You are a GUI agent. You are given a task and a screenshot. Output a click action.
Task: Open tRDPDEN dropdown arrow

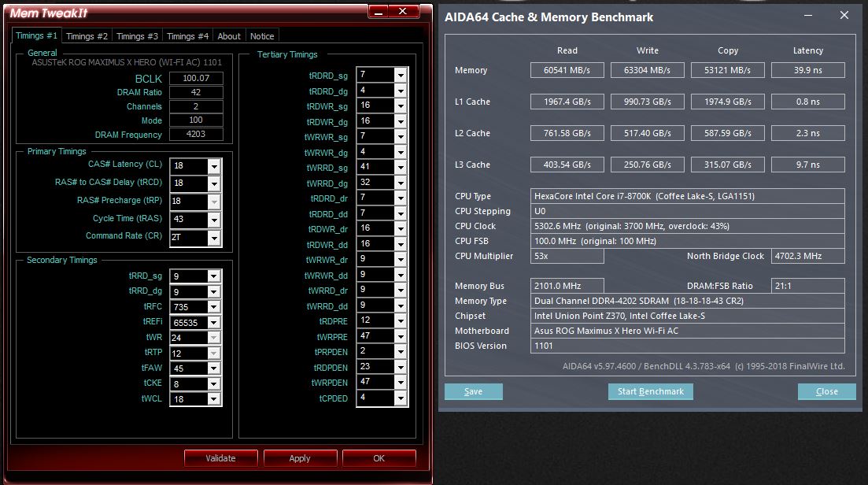pos(401,367)
